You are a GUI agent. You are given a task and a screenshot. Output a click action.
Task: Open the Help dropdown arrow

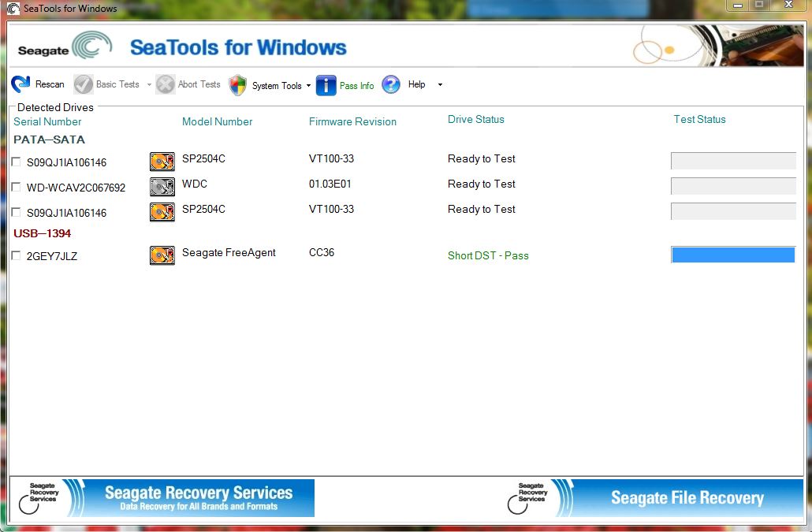click(440, 85)
